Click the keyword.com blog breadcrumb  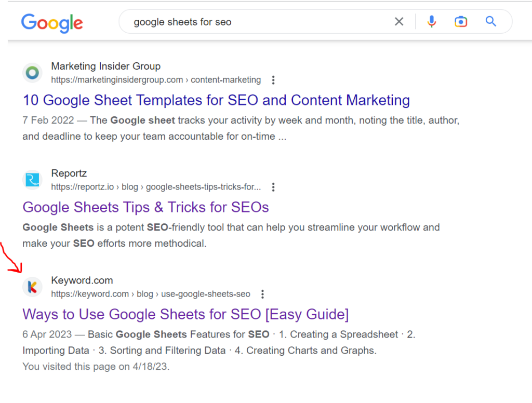(145, 294)
